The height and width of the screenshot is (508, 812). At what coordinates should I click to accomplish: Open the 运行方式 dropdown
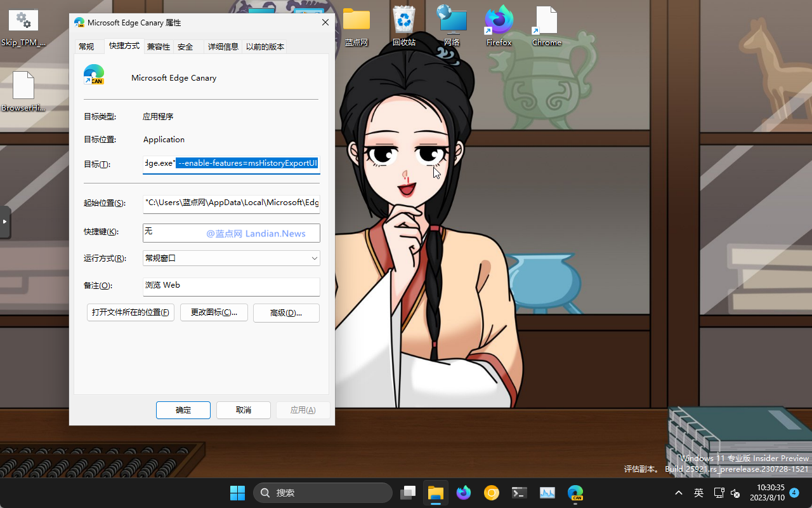[x=232, y=258]
